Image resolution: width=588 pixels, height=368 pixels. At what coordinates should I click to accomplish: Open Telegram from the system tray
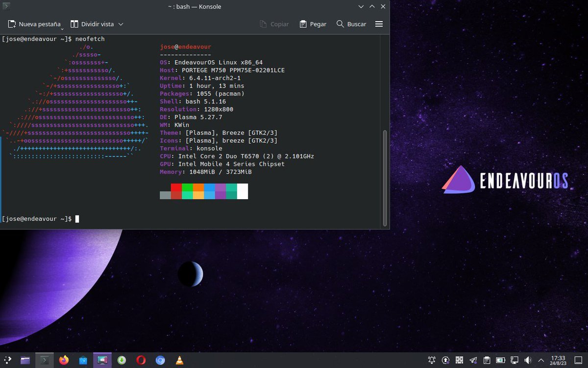tap(473, 360)
